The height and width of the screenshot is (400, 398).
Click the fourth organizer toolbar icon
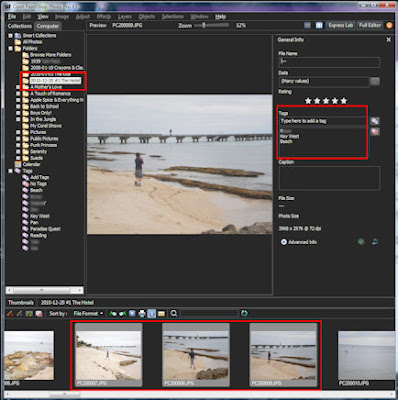pyautogui.click(x=39, y=313)
